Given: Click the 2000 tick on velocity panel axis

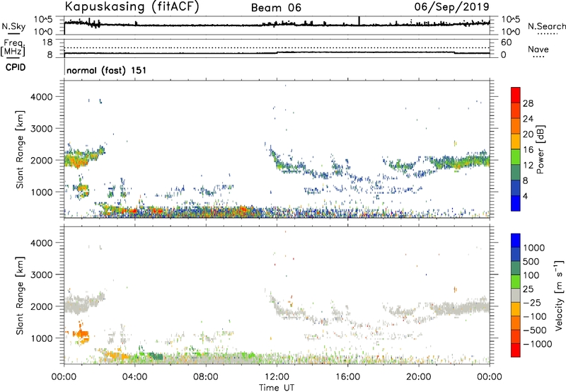Looking at the screenshot, I should click(42, 306).
